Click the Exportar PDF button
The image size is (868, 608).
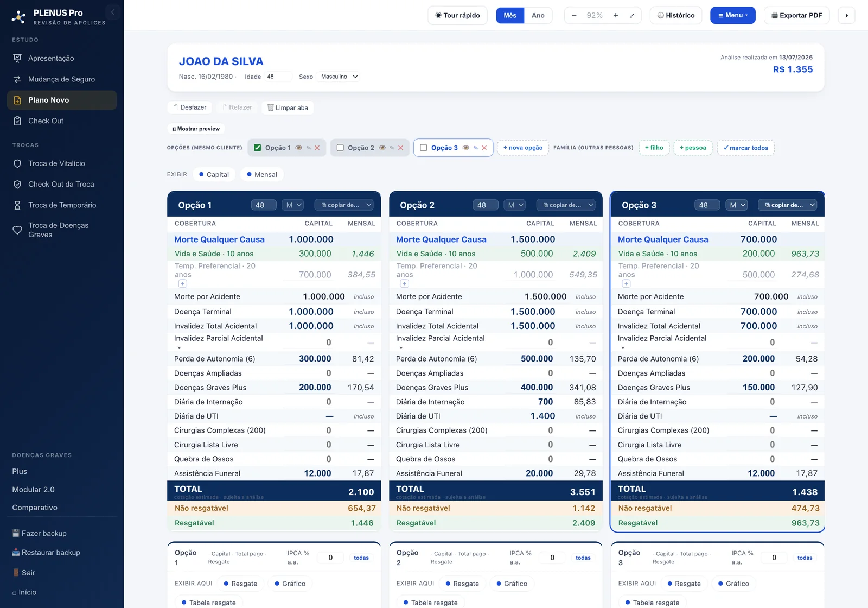tap(796, 15)
